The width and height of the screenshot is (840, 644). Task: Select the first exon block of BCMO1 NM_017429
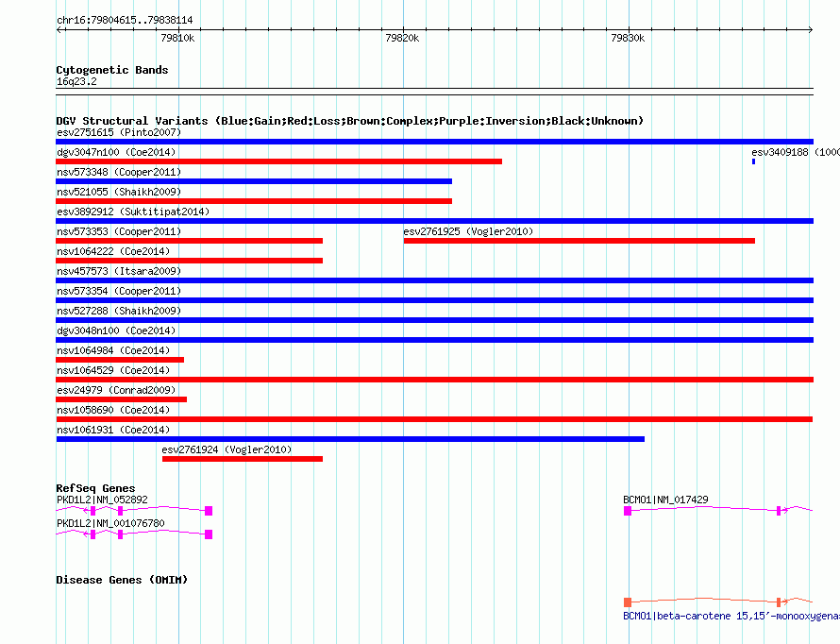coord(628,511)
